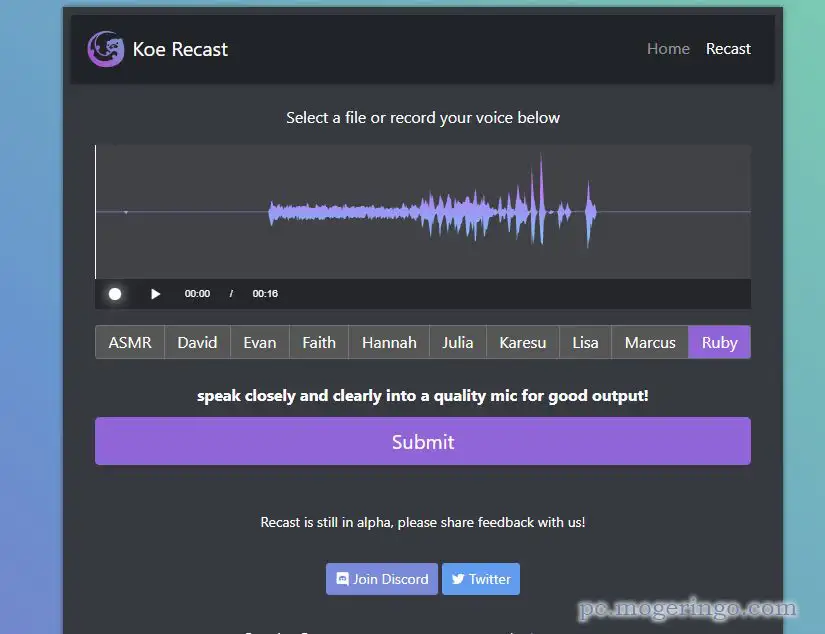The image size is (825, 634).
Task: Click the 'speak closely and clearly' tip text
Action: (x=423, y=396)
